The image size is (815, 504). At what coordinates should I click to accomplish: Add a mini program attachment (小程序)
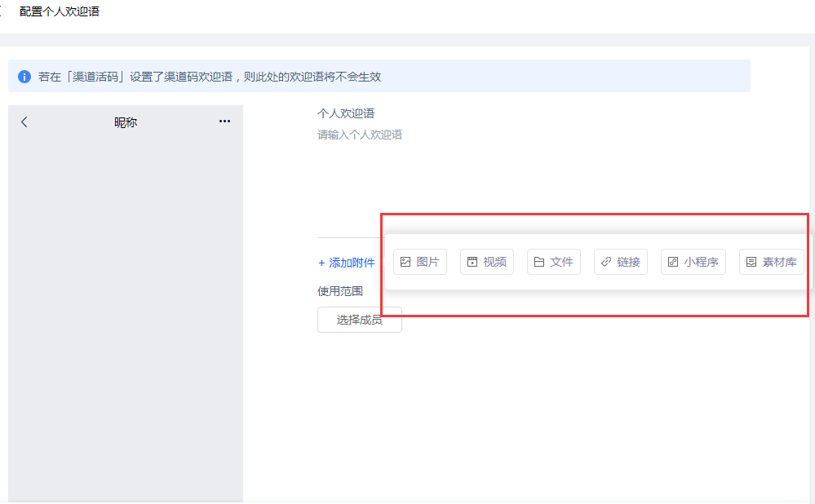[693, 262]
